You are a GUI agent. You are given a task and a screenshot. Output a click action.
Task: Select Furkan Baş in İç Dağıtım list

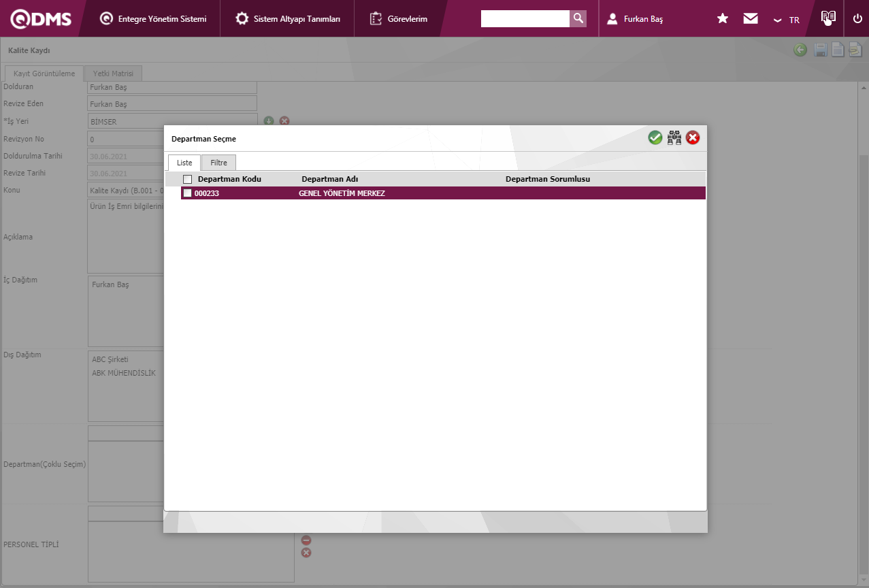[110, 284]
